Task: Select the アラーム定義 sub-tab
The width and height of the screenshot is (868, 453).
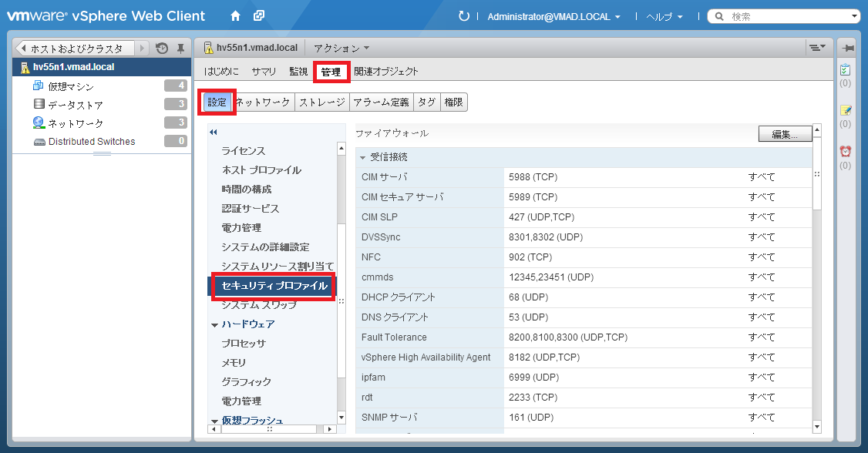Action: click(381, 102)
